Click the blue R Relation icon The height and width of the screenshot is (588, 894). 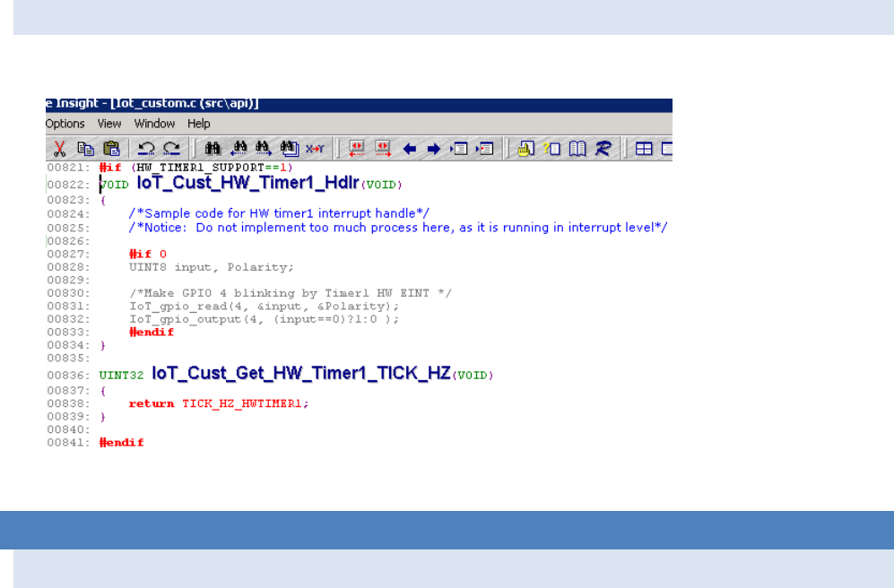pos(603,149)
